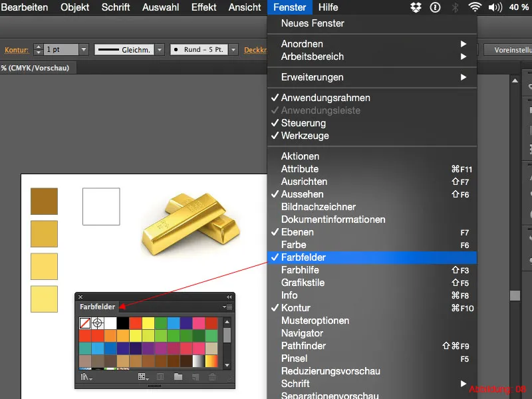Click the Deckkr. opacity link
532x399 pixels.
pyautogui.click(x=255, y=50)
